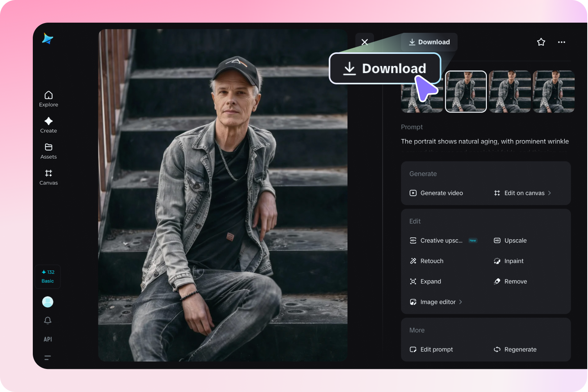Open the Assets library
This screenshot has height=392, width=588.
(48, 151)
